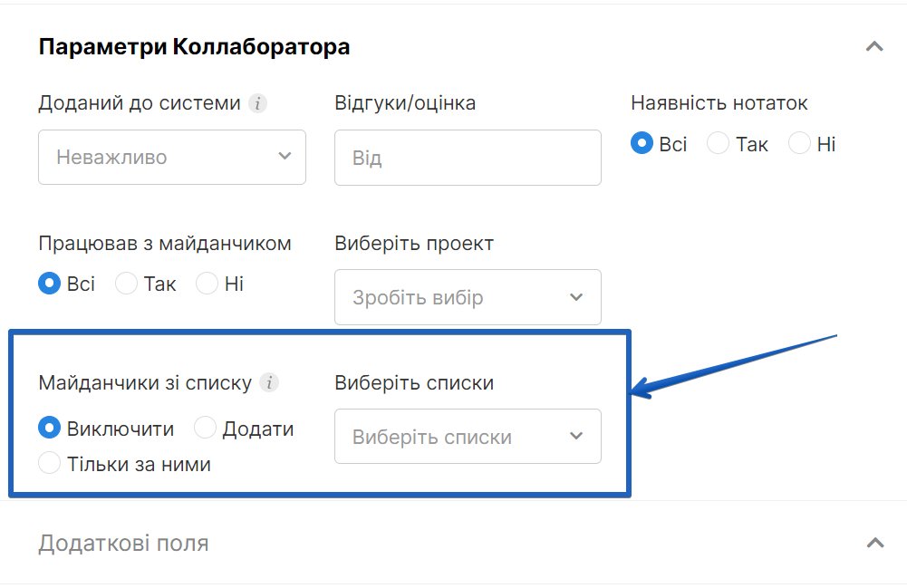Click info icon next to Майданчики зі списку
The height and width of the screenshot is (588, 907).
(x=268, y=383)
